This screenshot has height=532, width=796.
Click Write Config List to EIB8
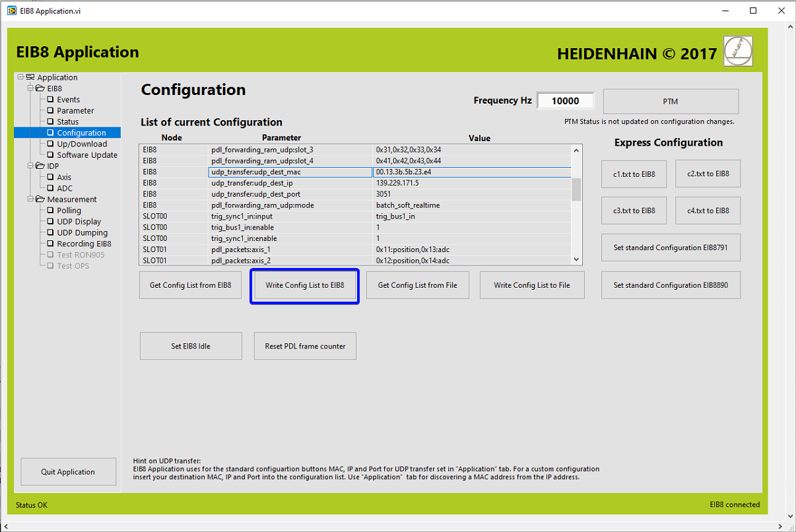304,285
